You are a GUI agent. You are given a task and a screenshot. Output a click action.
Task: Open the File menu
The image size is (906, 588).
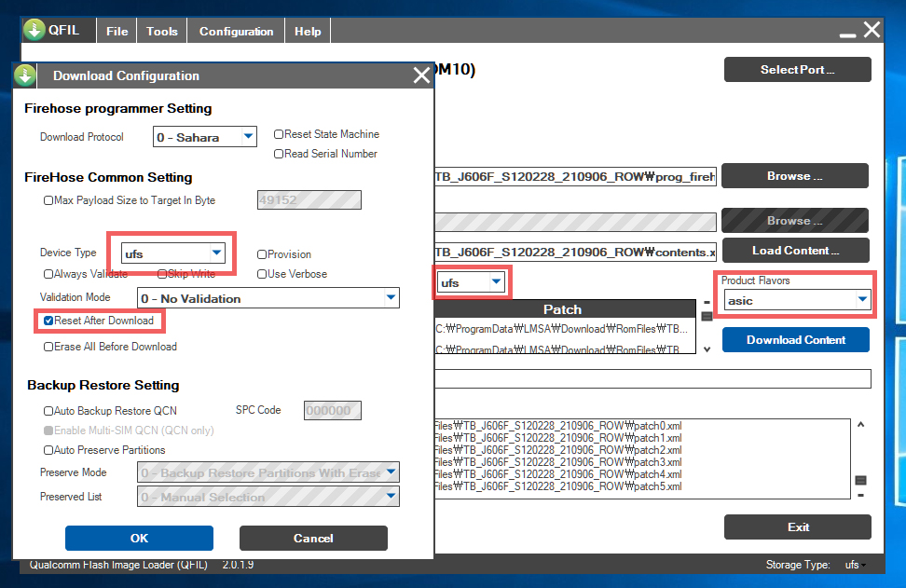coord(117,31)
